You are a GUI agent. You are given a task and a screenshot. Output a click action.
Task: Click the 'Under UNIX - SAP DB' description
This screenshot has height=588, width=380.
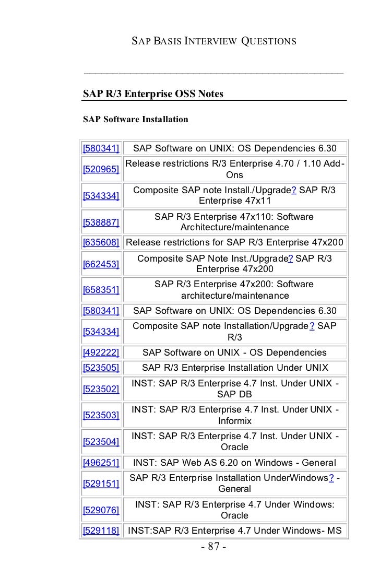point(234,389)
